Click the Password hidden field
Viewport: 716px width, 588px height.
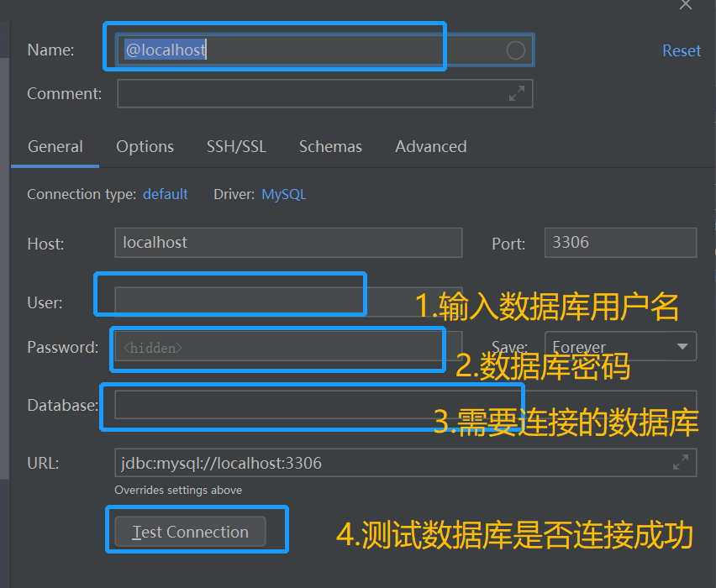coord(288,347)
